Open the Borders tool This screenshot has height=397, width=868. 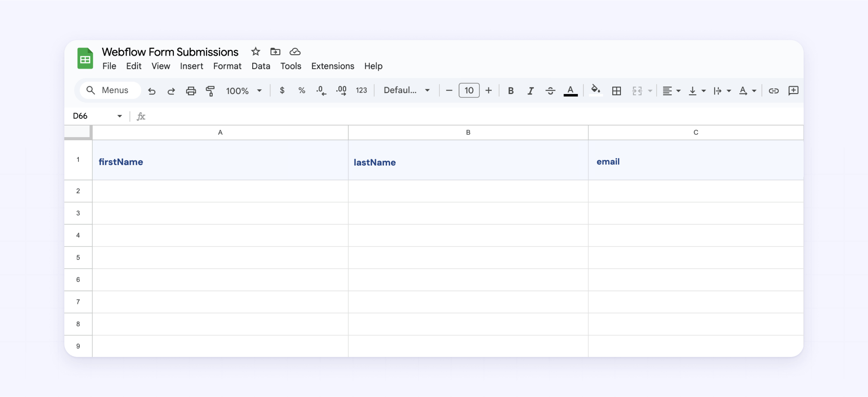pyautogui.click(x=617, y=91)
